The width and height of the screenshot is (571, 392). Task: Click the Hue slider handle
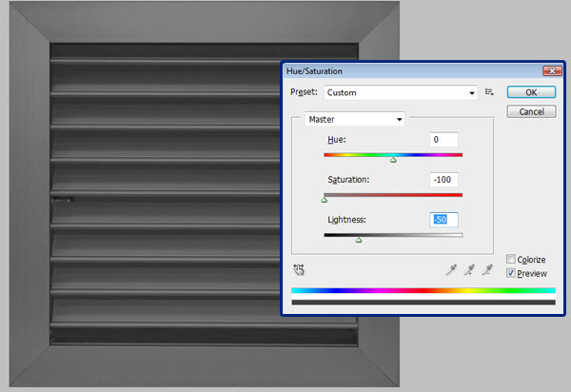click(393, 160)
